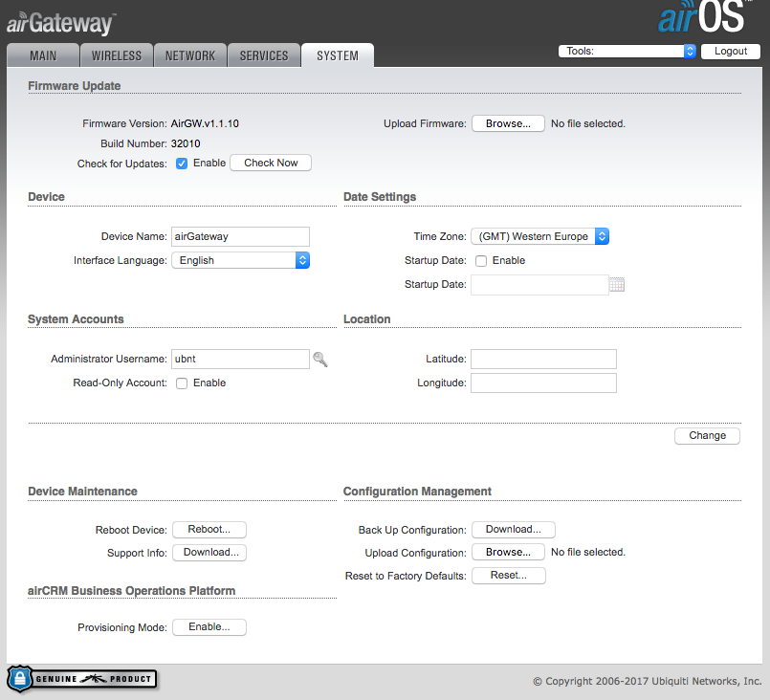Image resolution: width=770 pixels, height=700 pixels.
Task: Browse for a configuration file to upload
Action: point(508,552)
